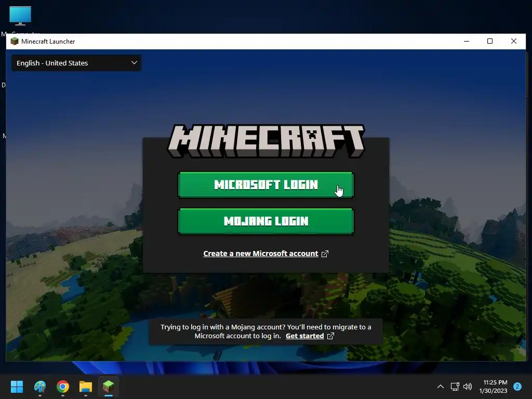The width and height of the screenshot is (532, 399).
Task: Open the Windows Start menu
Action: pos(17,387)
